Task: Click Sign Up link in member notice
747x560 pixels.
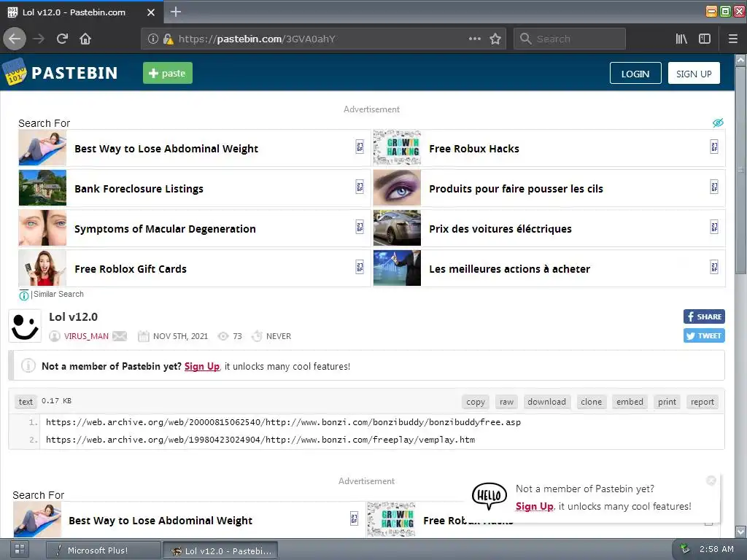Action: pyautogui.click(x=202, y=366)
